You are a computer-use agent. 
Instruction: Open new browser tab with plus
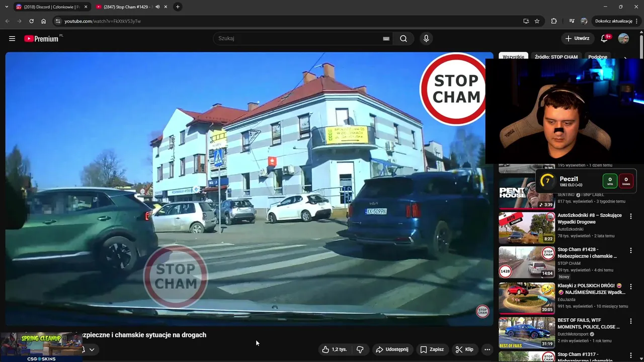(178, 7)
